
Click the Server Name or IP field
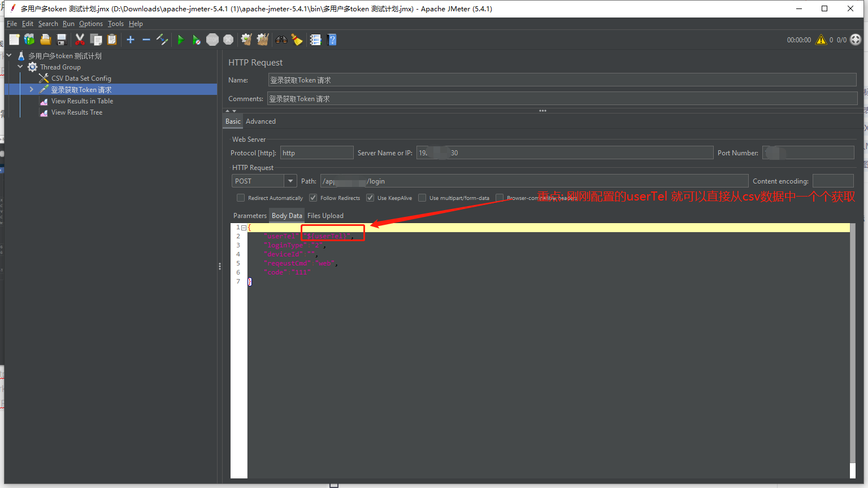pyautogui.click(x=565, y=153)
